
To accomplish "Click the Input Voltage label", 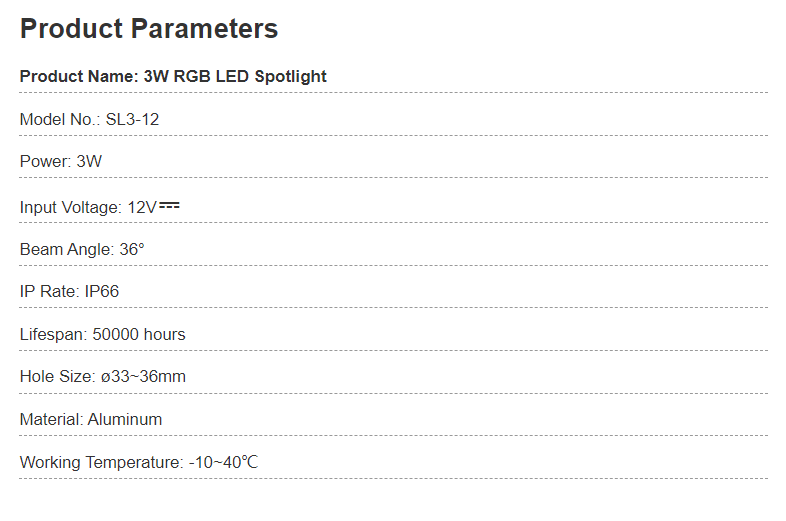I will pos(70,207).
